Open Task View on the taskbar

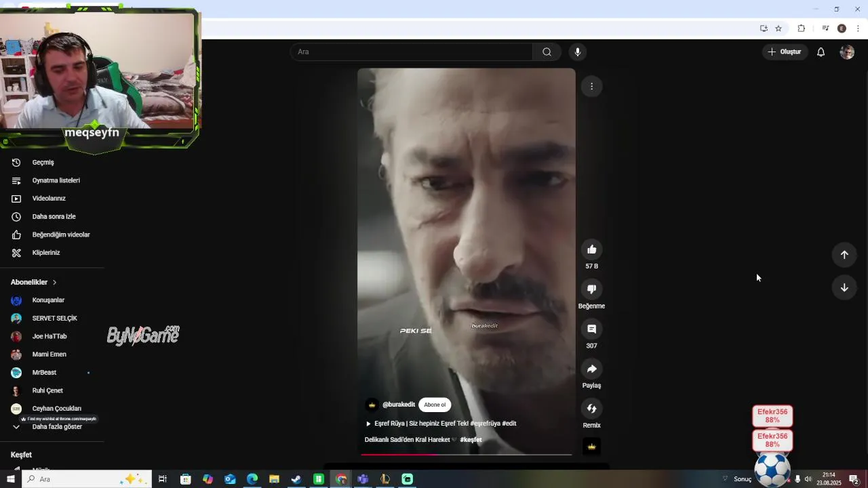tap(163, 479)
